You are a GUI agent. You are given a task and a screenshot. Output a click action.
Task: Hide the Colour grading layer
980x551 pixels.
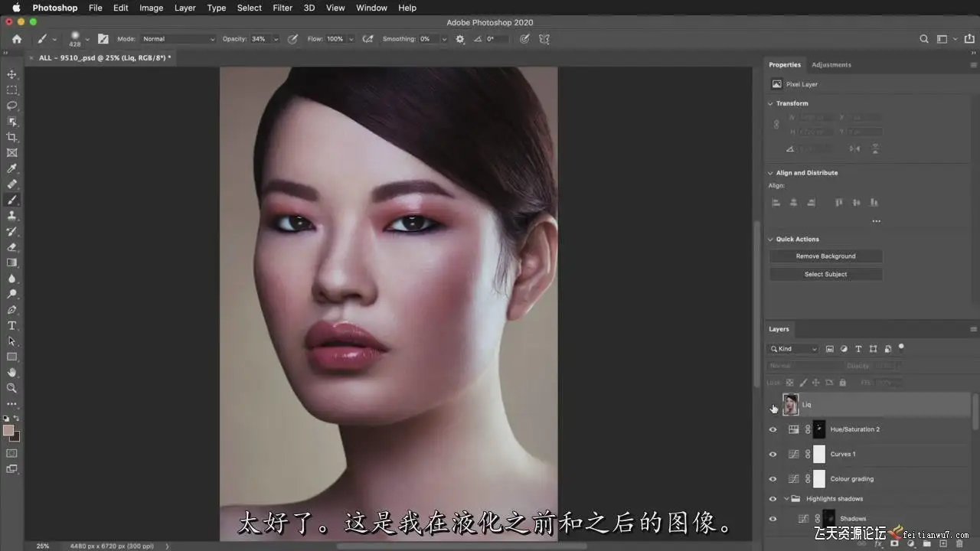[x=773, y=479]
